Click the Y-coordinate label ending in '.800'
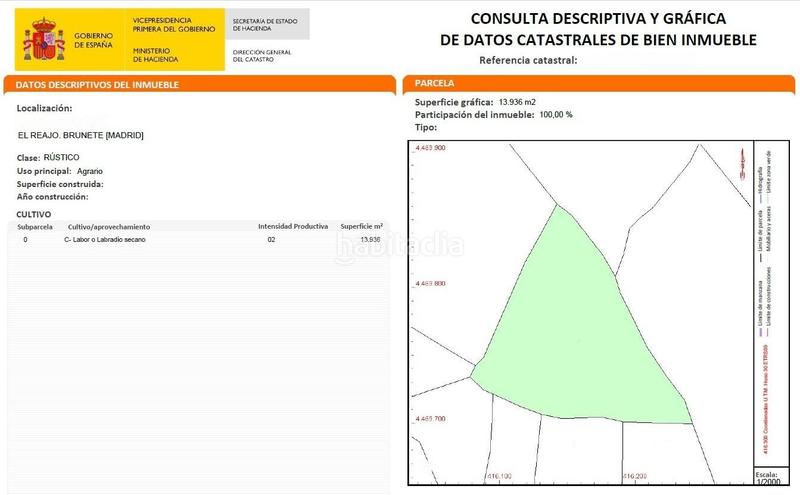The height and width of the screenshot is (495, 800). click(x=430, y=283)
